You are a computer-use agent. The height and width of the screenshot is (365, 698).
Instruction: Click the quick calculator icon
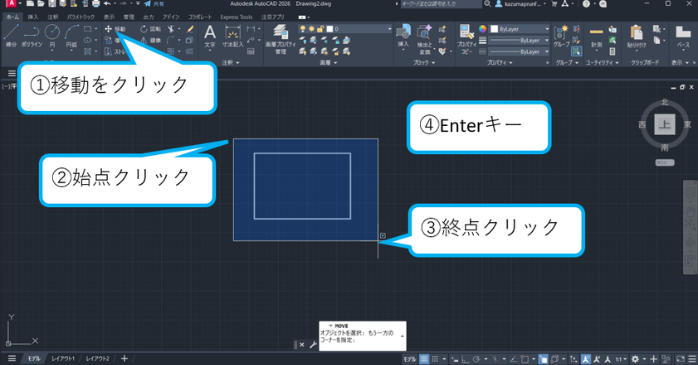pyautogui.click(x=613, y=51)
